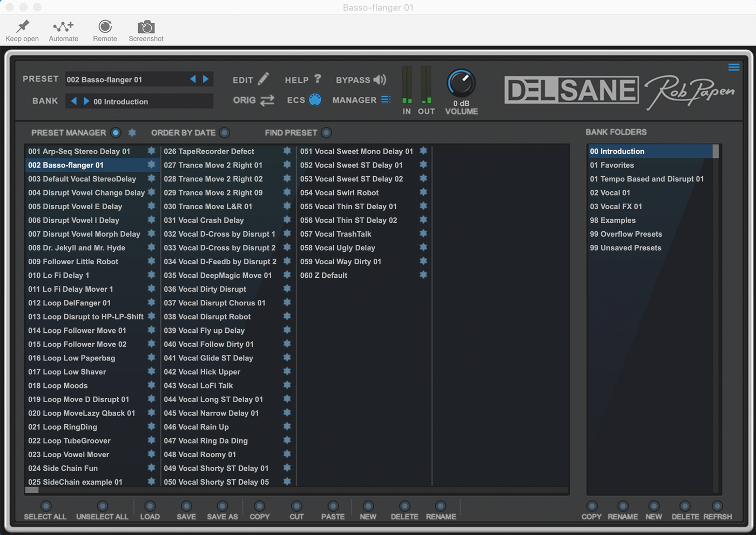Star the 060 Z Default preset
The image size is (756, 535).
click(423, 275)
